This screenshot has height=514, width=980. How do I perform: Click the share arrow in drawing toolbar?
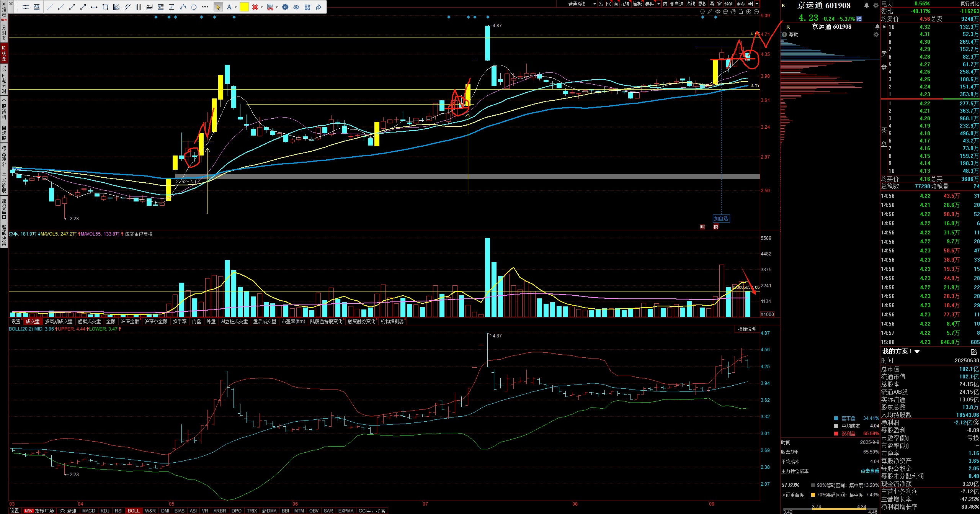318,7
